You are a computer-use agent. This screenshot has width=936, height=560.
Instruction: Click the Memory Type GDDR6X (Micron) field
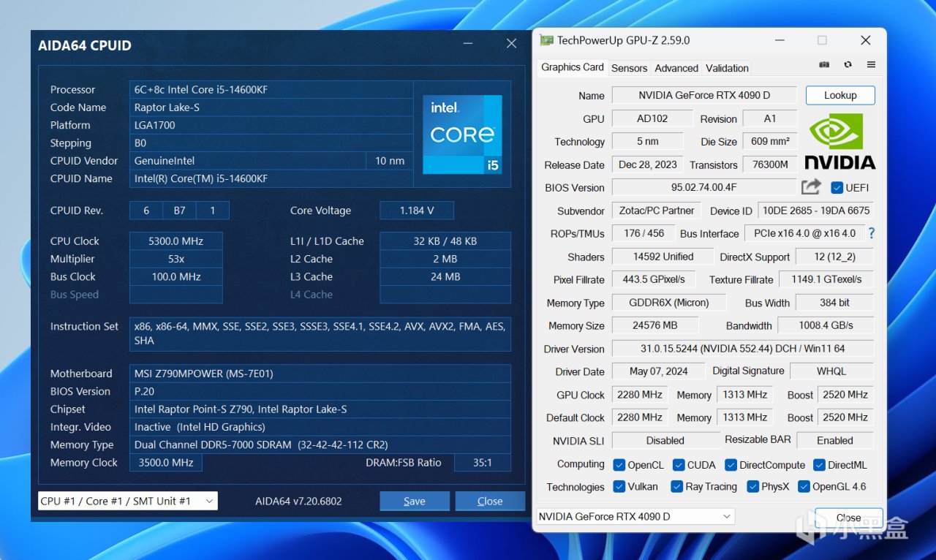(x=669, y=303)
